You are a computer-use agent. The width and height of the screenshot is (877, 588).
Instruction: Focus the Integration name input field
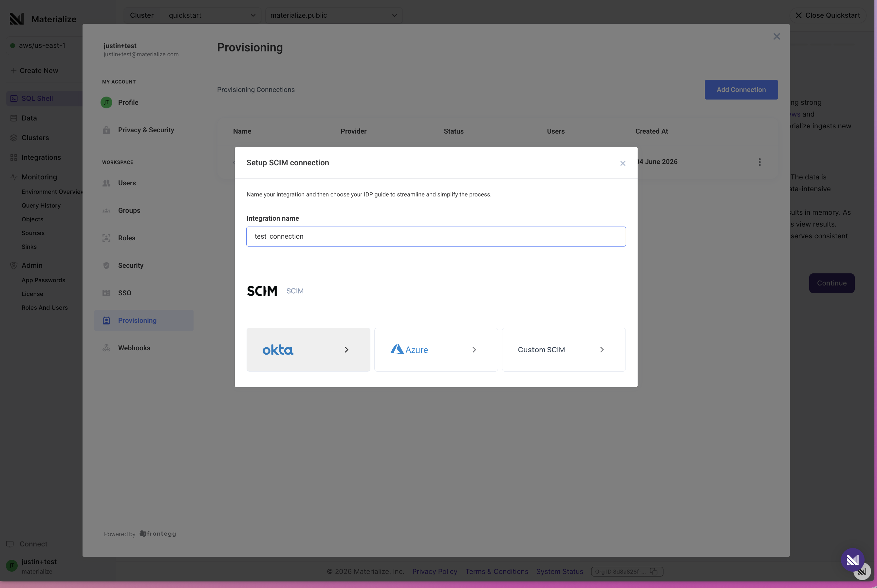click(436, 236)
